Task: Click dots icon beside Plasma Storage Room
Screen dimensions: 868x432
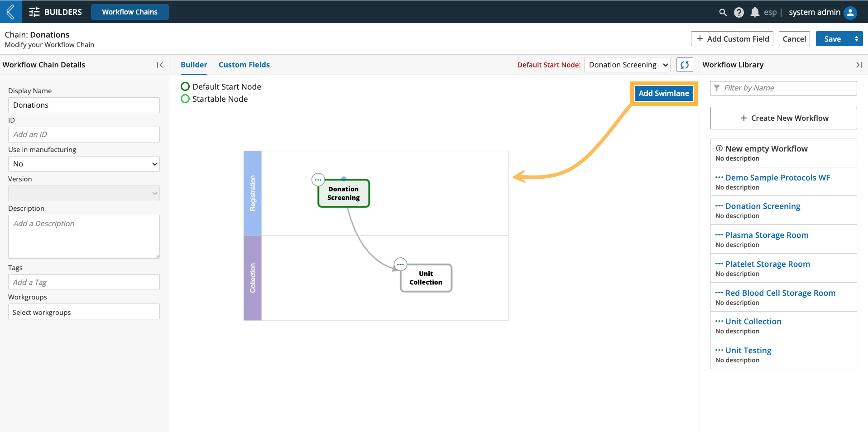Action: click(x=719, y=235)
